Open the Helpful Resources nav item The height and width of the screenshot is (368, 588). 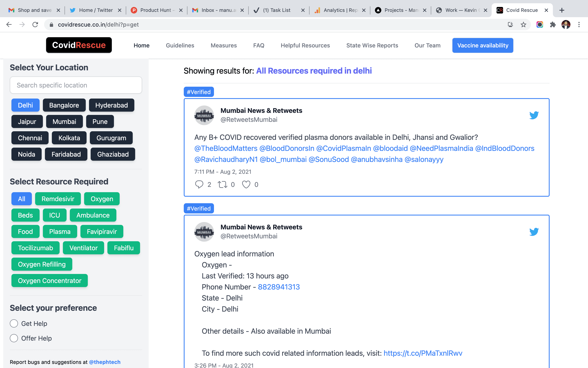pos(305,46)
